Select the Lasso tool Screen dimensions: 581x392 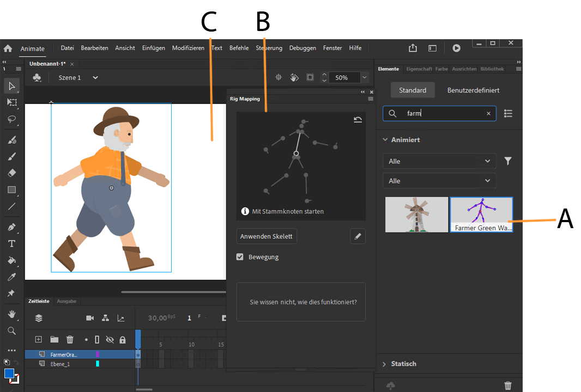coord(11,120)
